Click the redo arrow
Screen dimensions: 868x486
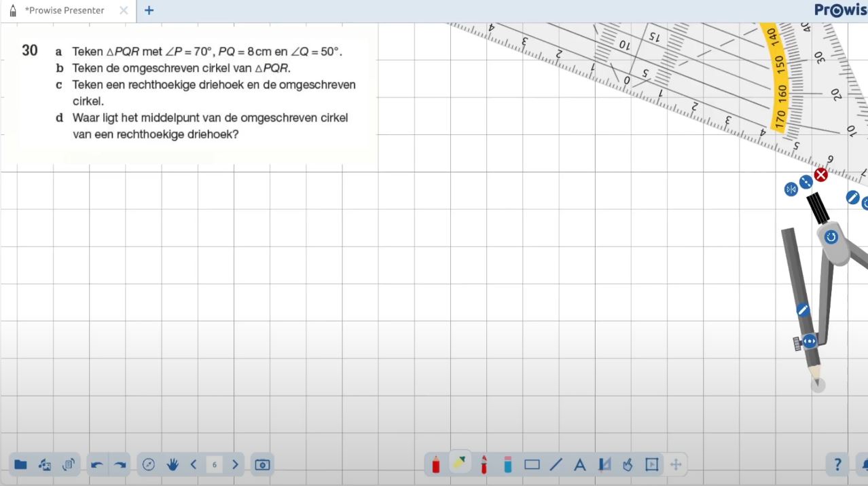(x=120, y=465)
